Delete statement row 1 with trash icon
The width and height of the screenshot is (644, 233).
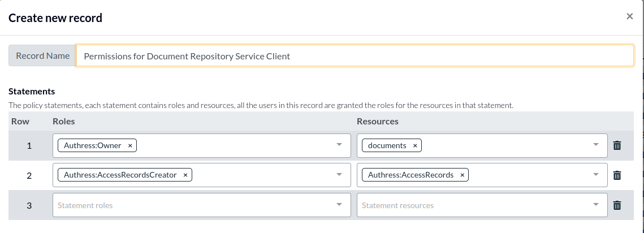point(617,145)
